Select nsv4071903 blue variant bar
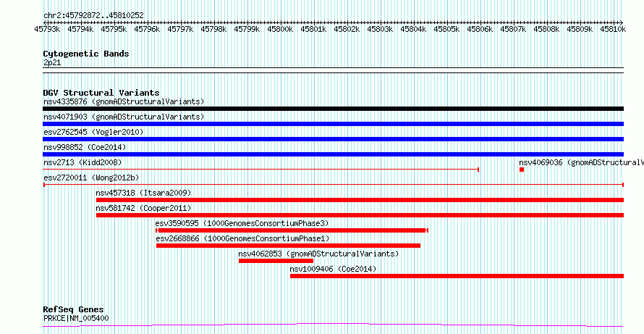 click(333, 124)
